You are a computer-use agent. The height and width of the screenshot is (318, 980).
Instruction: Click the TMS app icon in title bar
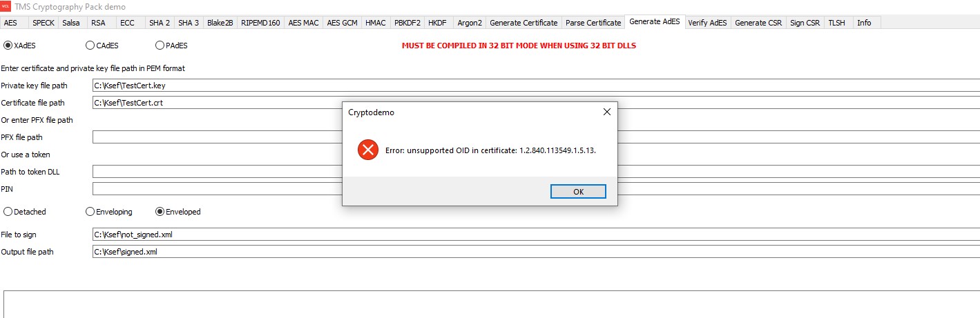coord(6,6)
